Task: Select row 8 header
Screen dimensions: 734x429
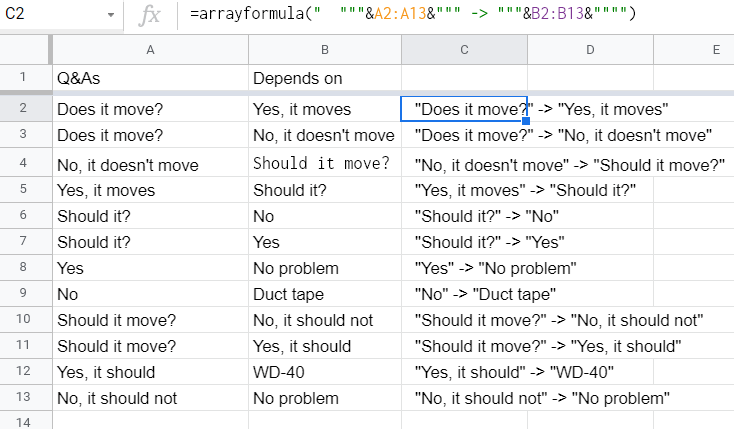Action: [25, 268]
